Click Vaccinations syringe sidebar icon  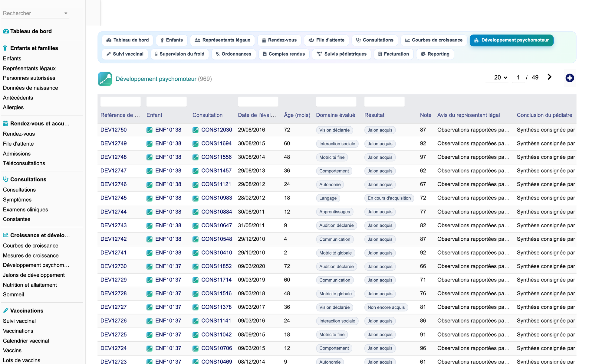pyautogui.click(x=5, y=310)
